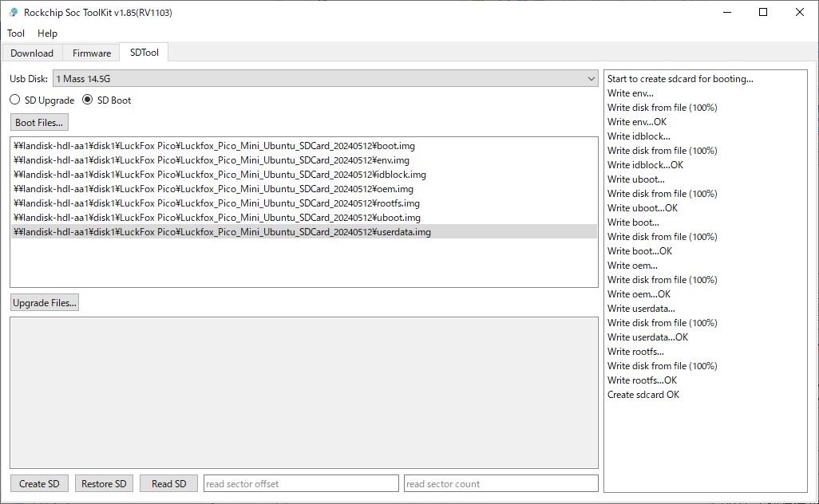Click the 'Write userdata...' log line
819x504 pixels.
(641, 309)
